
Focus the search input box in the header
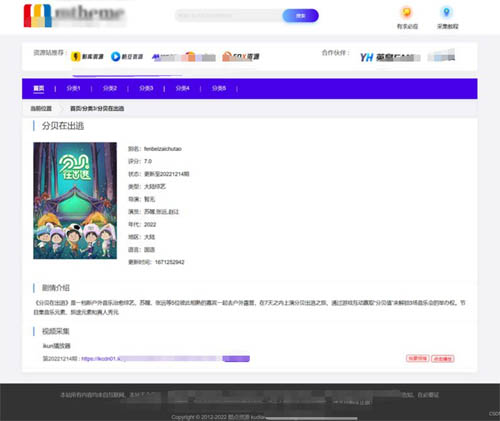tap(229, 16)
